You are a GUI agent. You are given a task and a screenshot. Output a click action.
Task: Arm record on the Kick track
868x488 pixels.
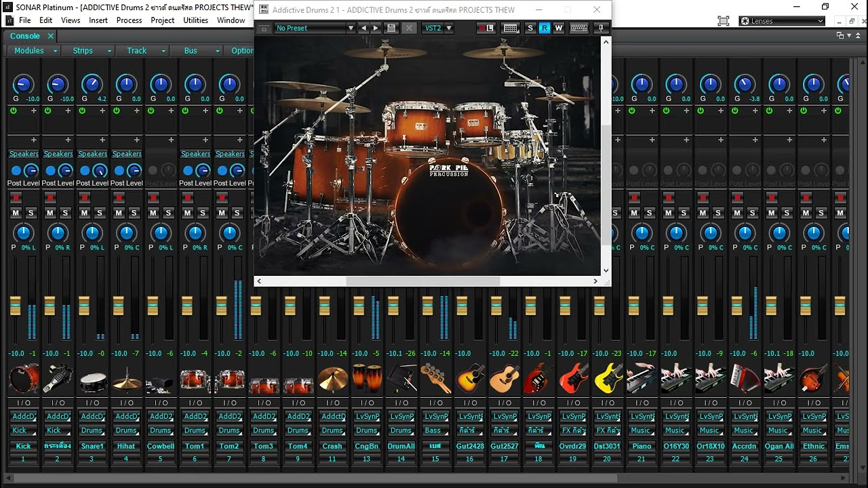[x=16, y=197]
